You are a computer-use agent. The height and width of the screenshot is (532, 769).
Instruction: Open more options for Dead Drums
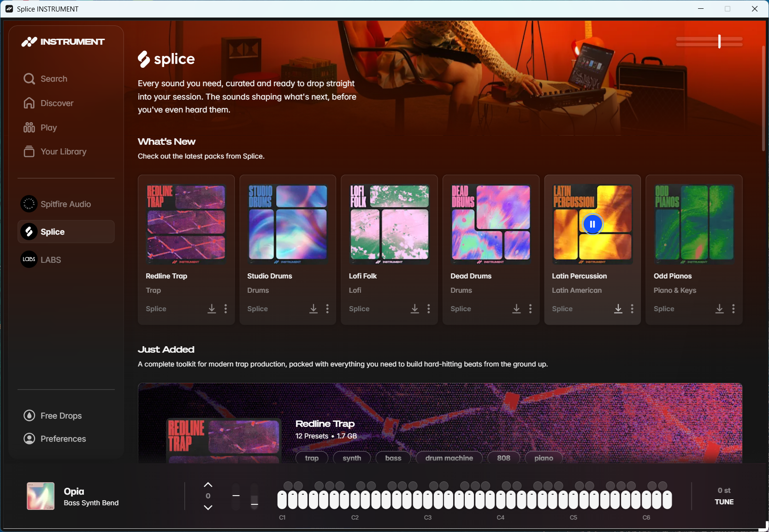[x=530, y=309]
